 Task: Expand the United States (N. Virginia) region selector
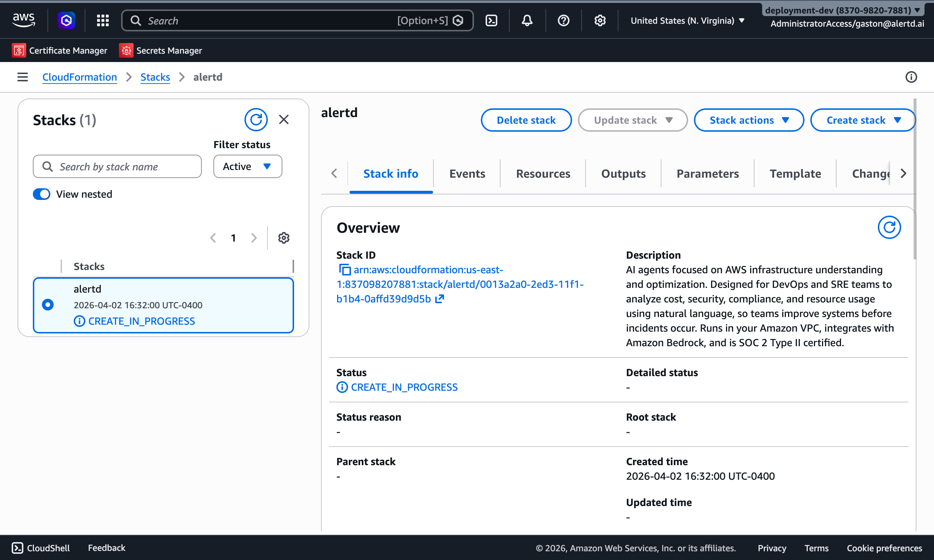click(x=688, y=20)
